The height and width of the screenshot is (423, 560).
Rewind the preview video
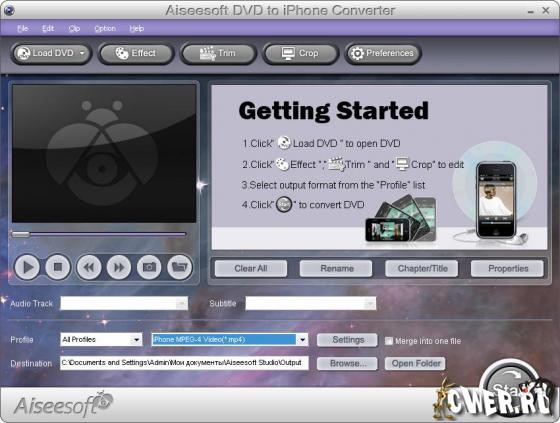89,267
